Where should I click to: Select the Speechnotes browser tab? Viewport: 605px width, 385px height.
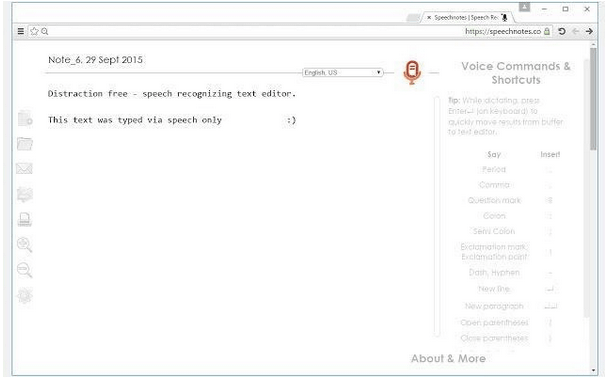[466, 17]
